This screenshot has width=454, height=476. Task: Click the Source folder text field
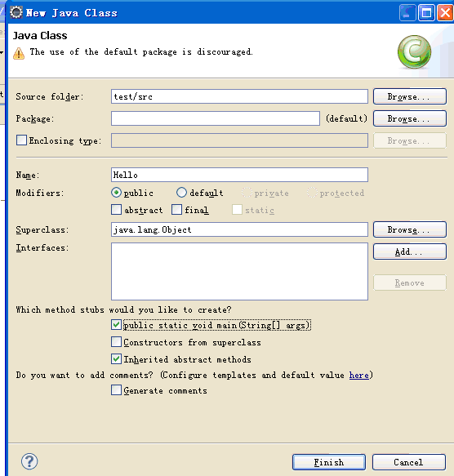click(239, 96)
